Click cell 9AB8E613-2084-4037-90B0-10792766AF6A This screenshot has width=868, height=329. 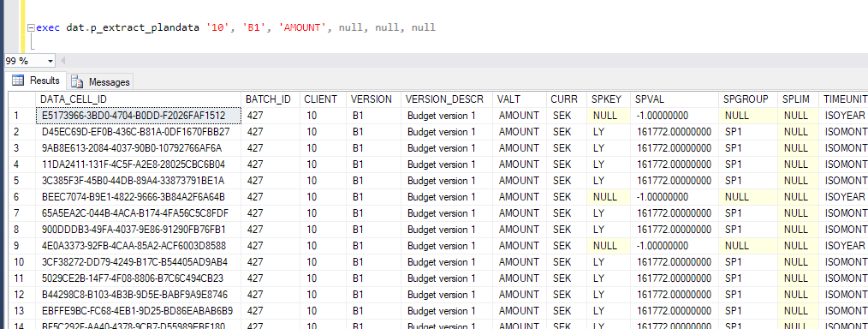tap(139, 148)
